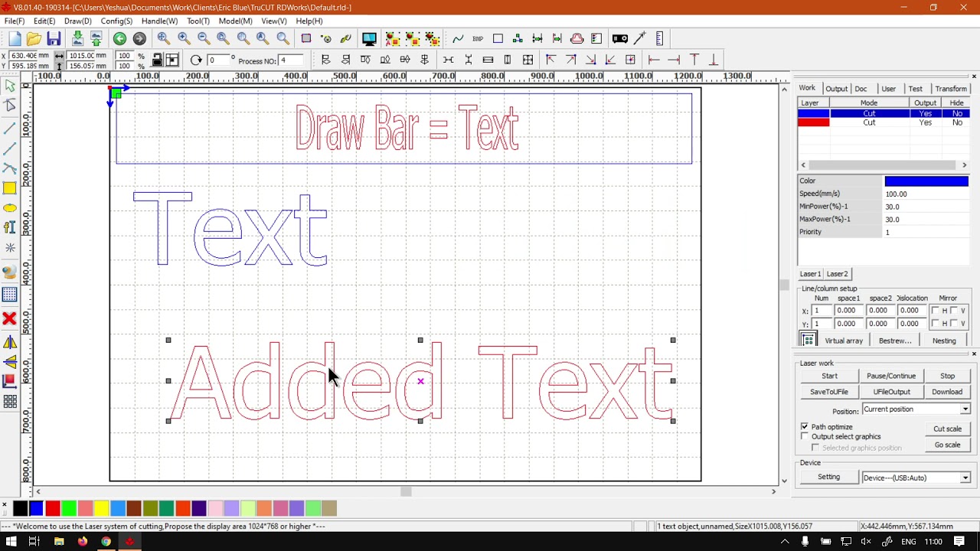Select the node Edit tool
The height and width of the screenshot is (551, 980).
coord(10,106)
